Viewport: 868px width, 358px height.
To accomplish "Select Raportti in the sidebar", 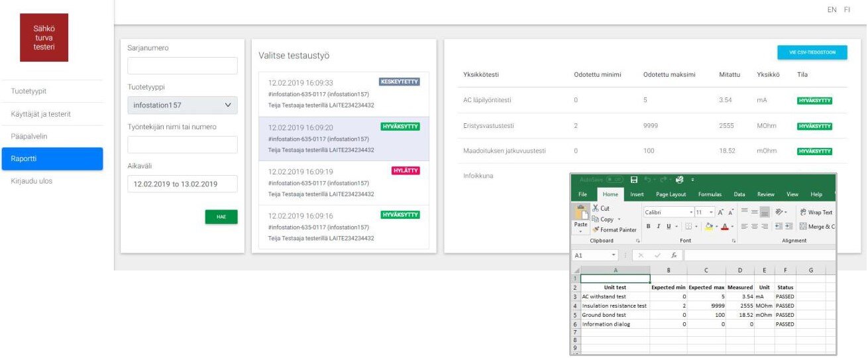I will [x=52, y=158].
